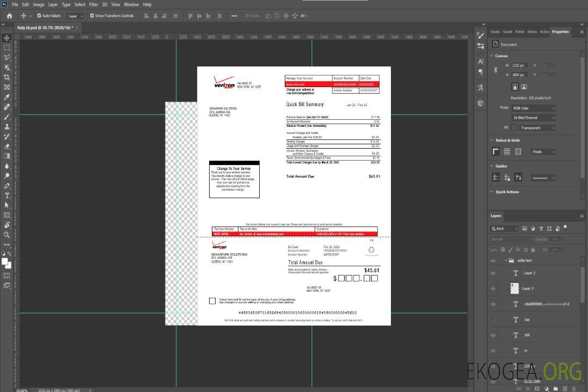Open the 16 Bits/Channel dropdown
The width and height of the screenshot is (588, 392).
point(534,118)
